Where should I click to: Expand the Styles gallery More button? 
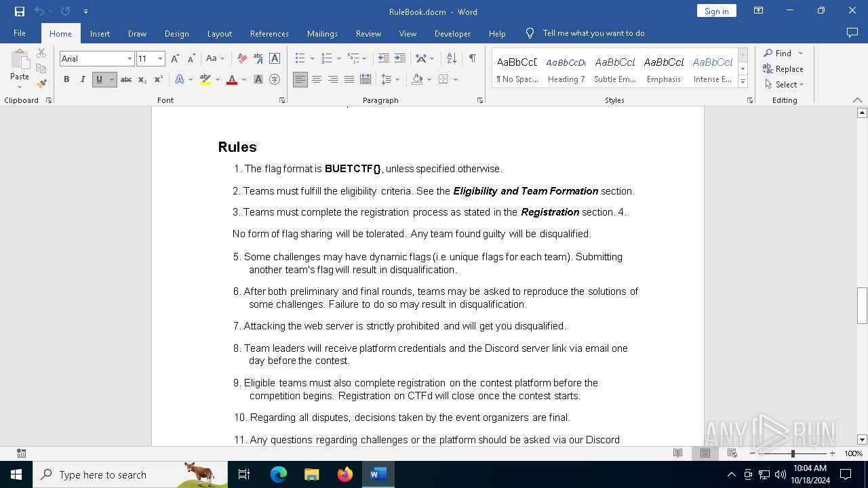(743, 82)
